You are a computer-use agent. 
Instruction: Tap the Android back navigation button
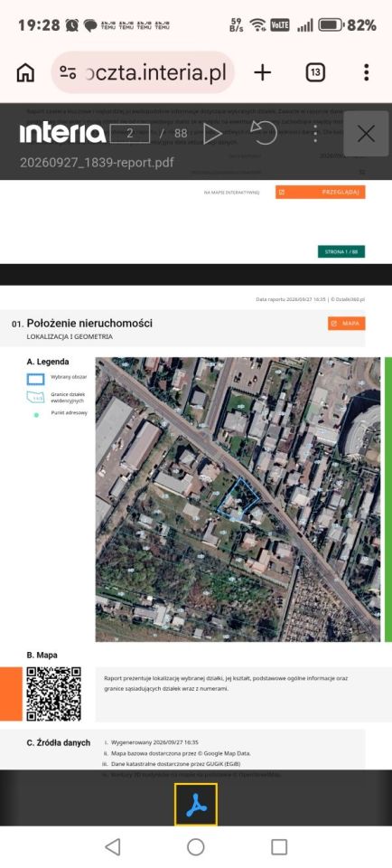click(112, 846)
